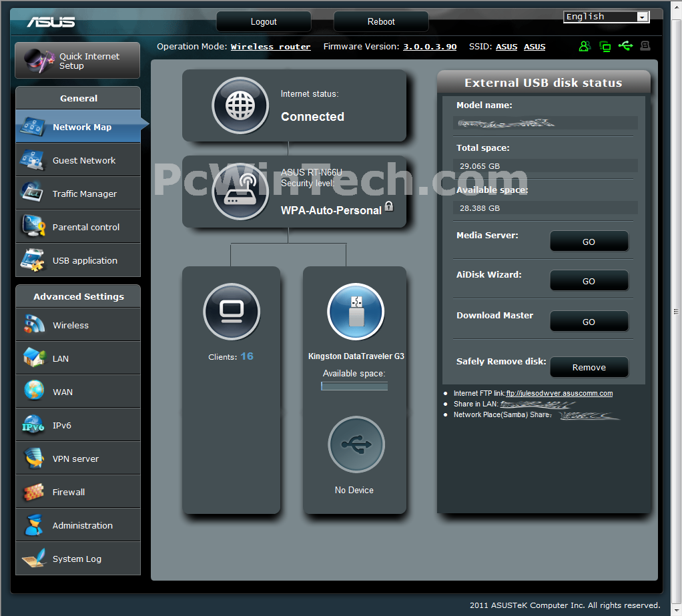Viewport: 682px width, 616px height.
Task: Open the VPN server page
Action: (x=78, y=458)
